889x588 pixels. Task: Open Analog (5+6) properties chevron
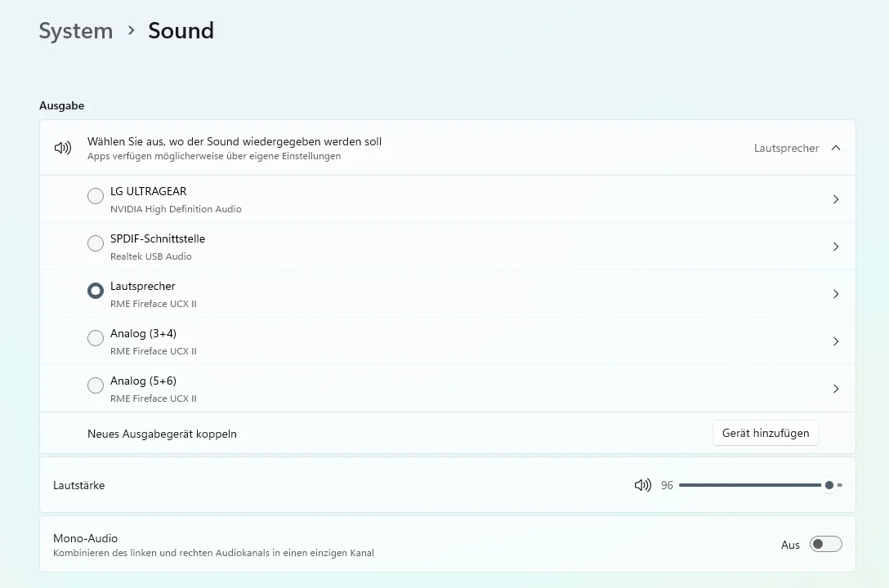point(836,389)
